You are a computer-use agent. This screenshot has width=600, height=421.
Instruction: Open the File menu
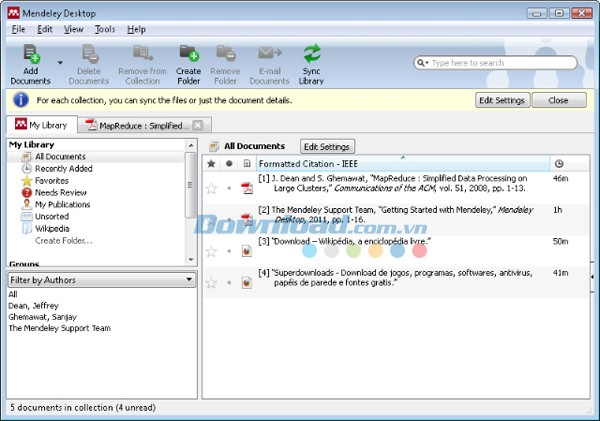18,29
